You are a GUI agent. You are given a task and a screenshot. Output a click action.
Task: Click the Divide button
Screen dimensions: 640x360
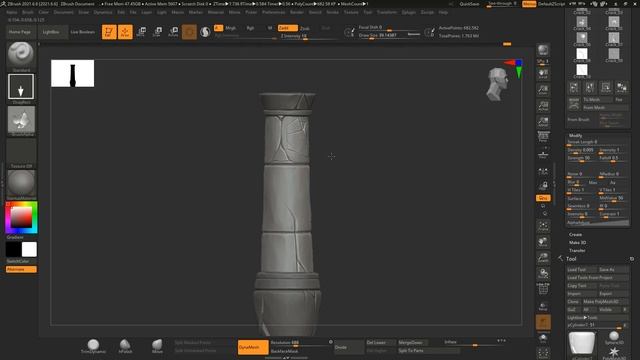349,347
